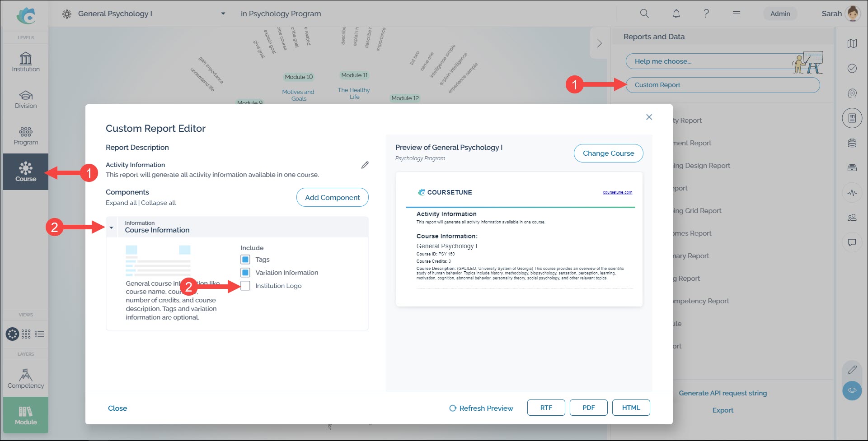Open the notifications bell
Viewport: 868px width, 441px height.
point(676,14)
